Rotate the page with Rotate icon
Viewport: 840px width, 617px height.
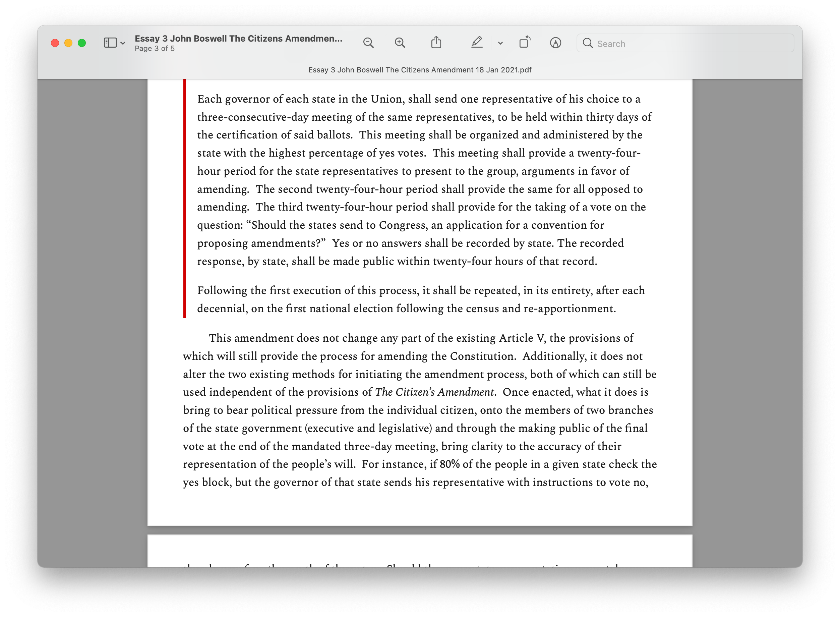525,43
